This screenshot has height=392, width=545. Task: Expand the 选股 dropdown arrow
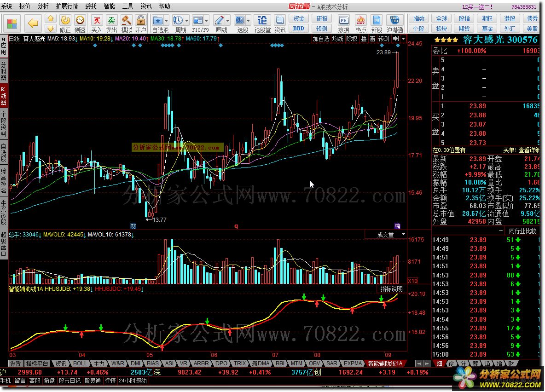click(248, 21)
